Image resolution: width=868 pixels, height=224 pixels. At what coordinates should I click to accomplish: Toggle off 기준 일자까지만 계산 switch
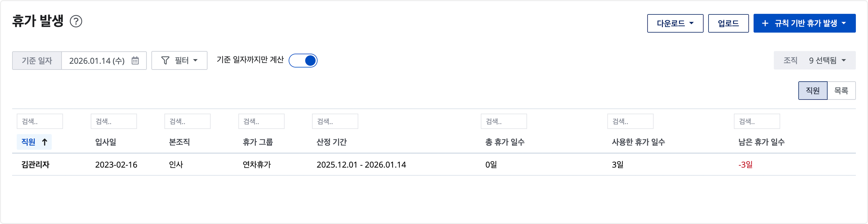[x=303, y=60]
